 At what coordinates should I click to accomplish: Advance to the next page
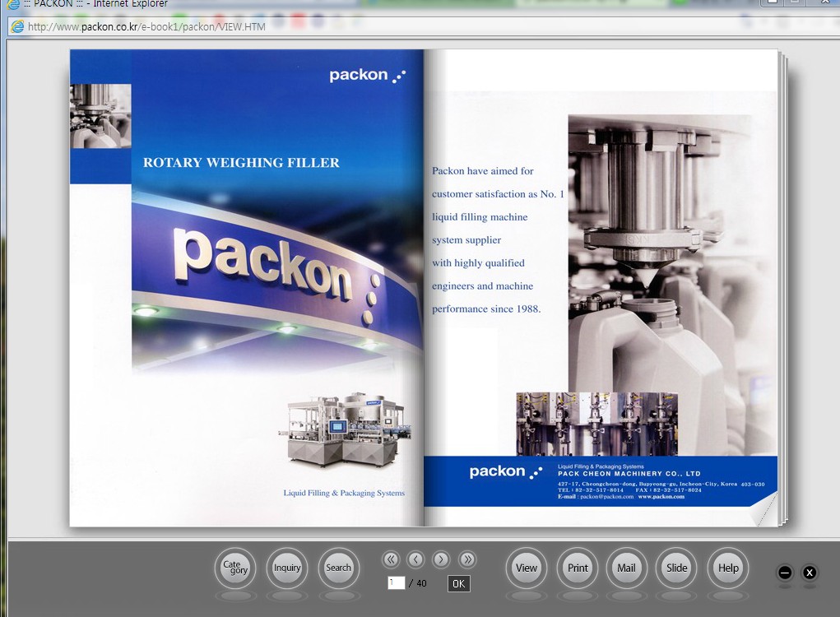coord(442,559)
